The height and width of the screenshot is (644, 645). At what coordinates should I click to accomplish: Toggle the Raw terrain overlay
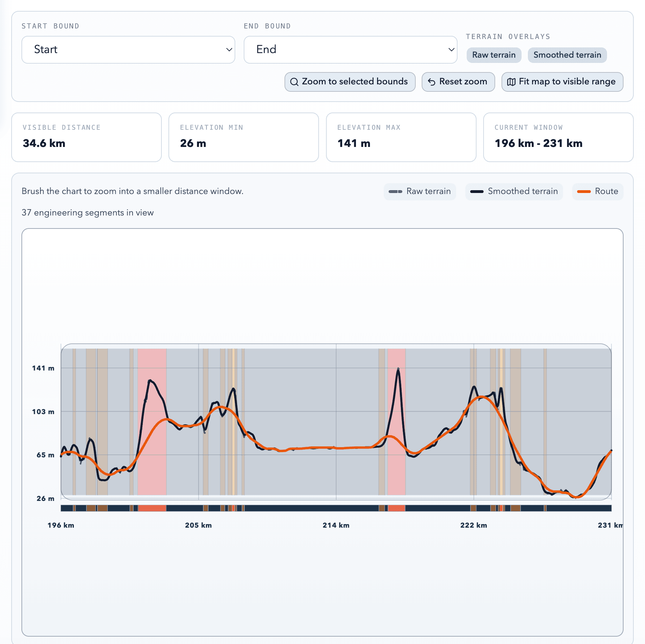coord(494,55)
